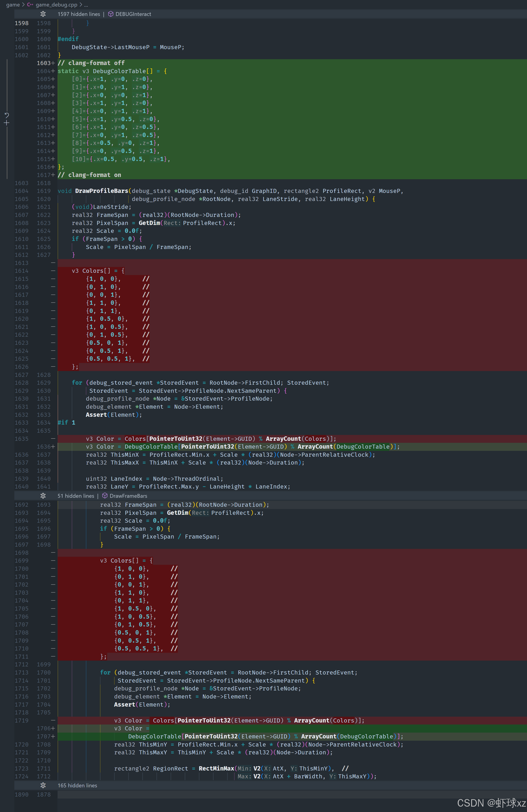
Task: Click the cube symbol icon before DEBUGInteract
Action: point(111,14)
